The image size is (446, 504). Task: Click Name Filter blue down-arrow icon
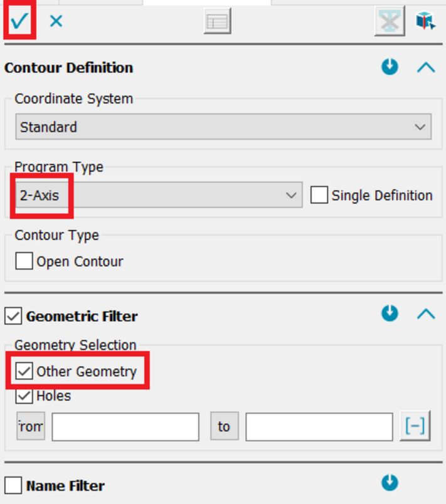(390, 482)
